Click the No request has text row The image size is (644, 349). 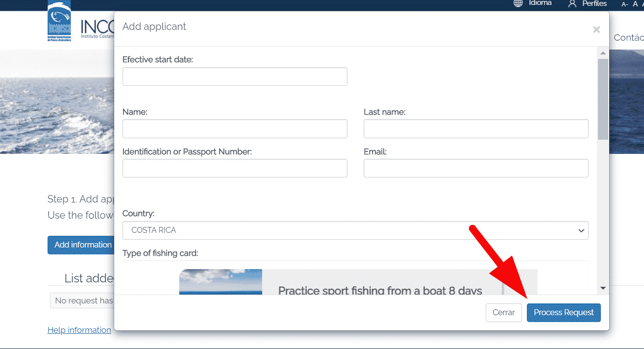coord(82,300)
